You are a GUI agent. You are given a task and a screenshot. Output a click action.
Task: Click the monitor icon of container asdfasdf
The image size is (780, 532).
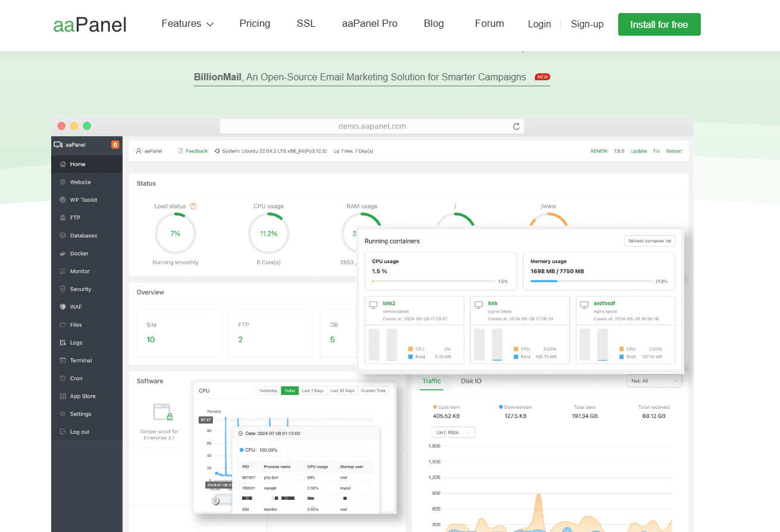pos(584,305)
